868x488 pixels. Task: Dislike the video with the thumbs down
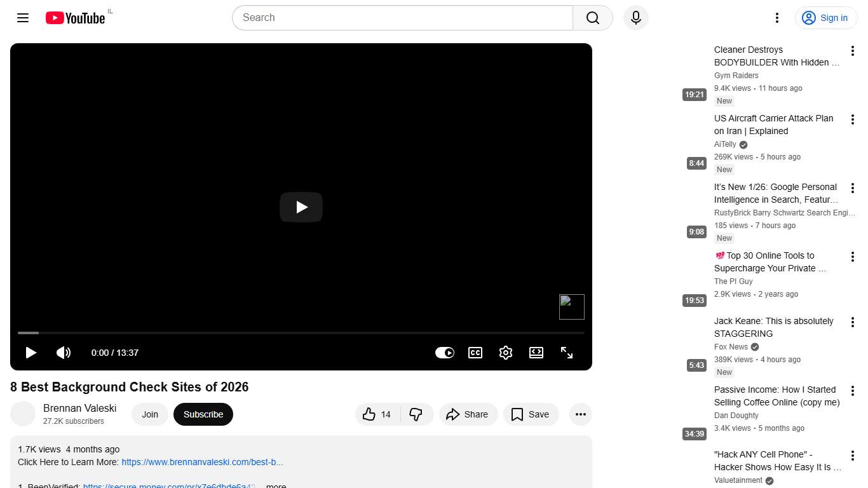[x=417, y=414]
